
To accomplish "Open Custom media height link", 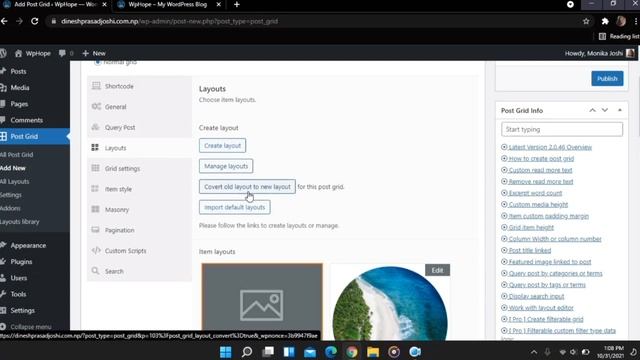I will click(x=538, y=204).
